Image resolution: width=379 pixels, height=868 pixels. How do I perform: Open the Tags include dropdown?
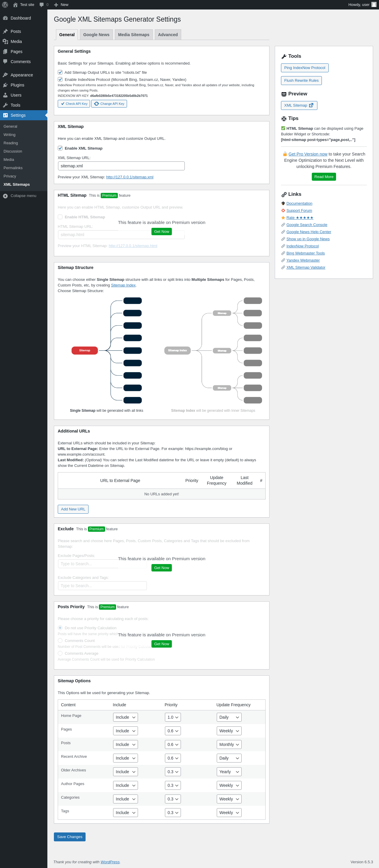125,813
